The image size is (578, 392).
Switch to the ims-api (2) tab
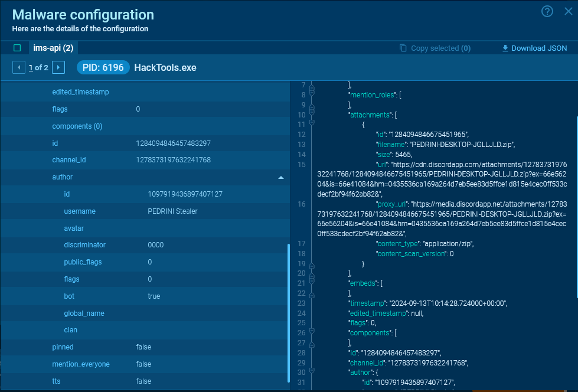pyautogui.click(x=53, y=48)
